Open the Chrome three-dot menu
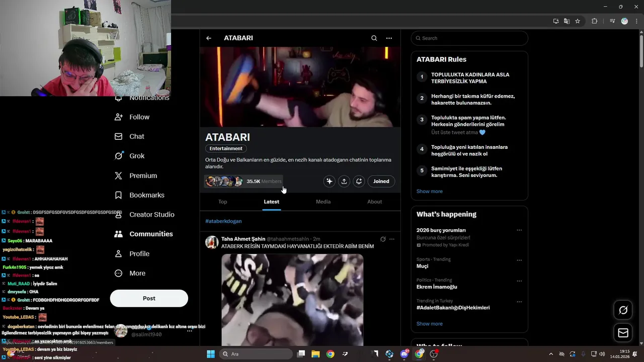This screenshot has width=644, height=362. pyautogui.click(x=636, y=21)
